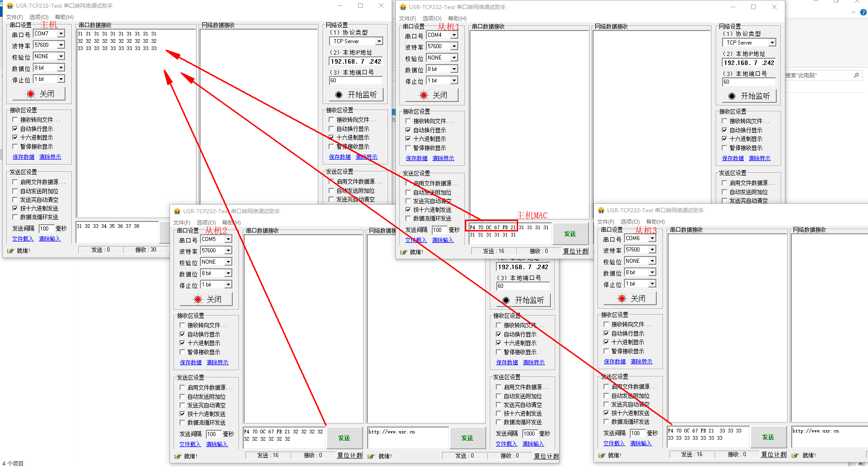This screenshot has width=868, height=467.
Task: Click serial 清除显示 link in the COM5 window
Action: 217,362
